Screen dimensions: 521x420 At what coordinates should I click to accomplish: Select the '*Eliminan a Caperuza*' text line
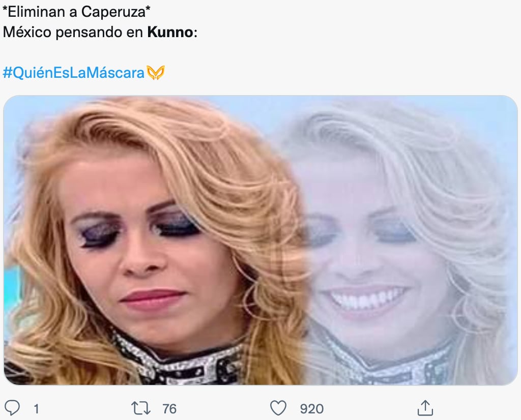click(76, 12)
